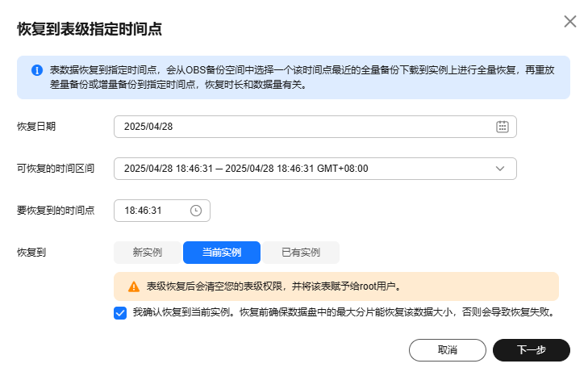Viewport: 588px width, 372px height.
Task: Focus the 恢复日期 field showing 2025/04/28
Action: click(315, 127)
